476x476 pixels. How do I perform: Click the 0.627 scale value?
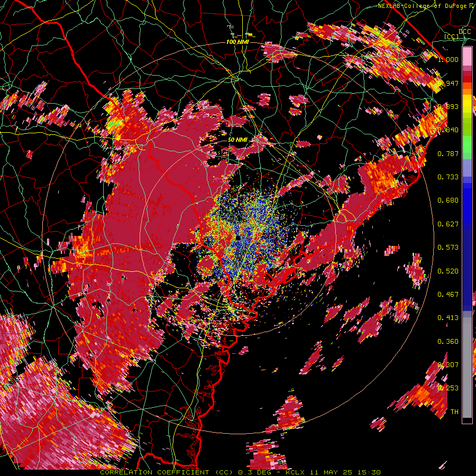click(x=448, y=224)
